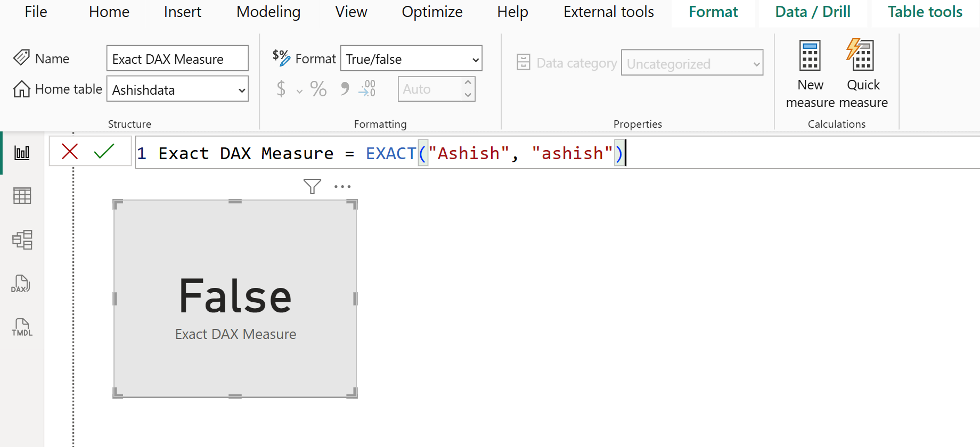Expand the Format True/false dropdown

(475, 60)
